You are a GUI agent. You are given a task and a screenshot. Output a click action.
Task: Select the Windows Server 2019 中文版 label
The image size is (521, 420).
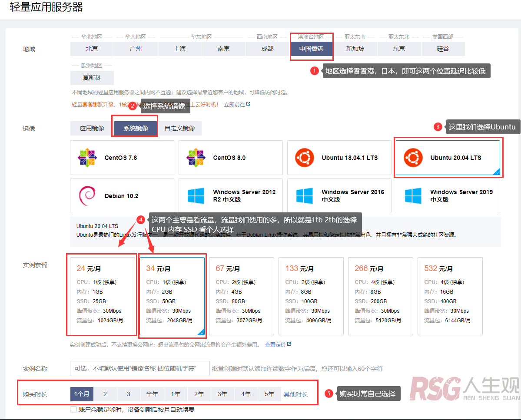[461, 195]
